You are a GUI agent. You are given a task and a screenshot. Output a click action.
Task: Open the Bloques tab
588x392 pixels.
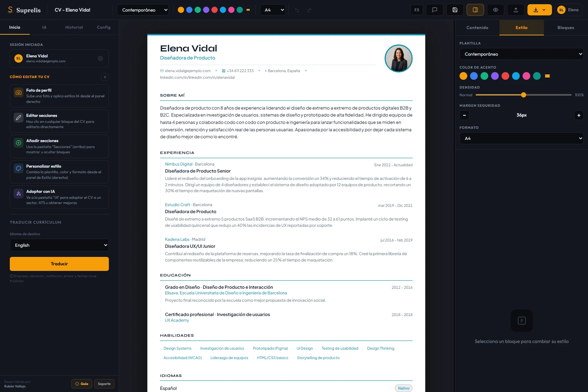coord(566,28)
